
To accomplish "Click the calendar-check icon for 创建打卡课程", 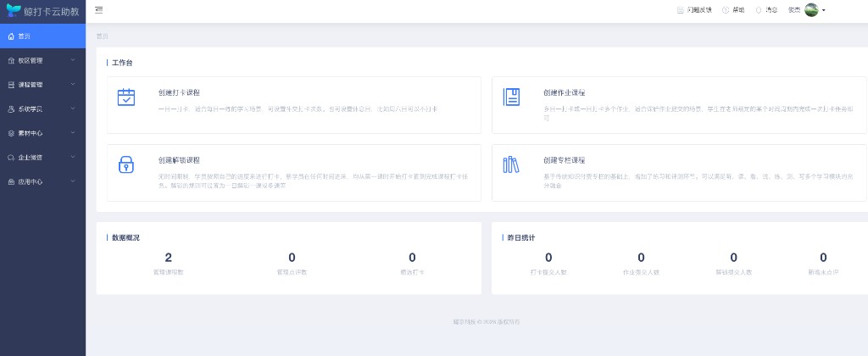I will 126,97.
